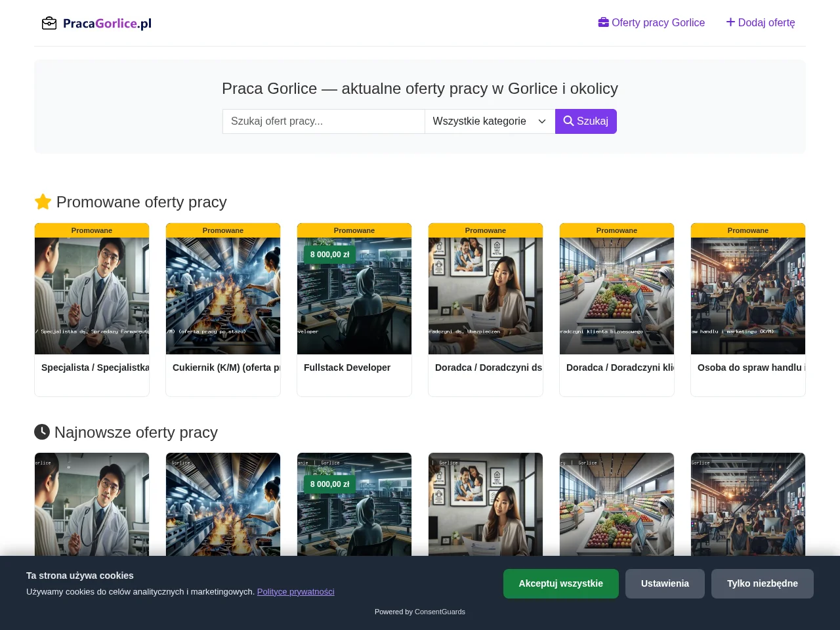Choose Tylko niezbędne cookies option
Viewport: 840px width, 630px height.
click(763, 583)
